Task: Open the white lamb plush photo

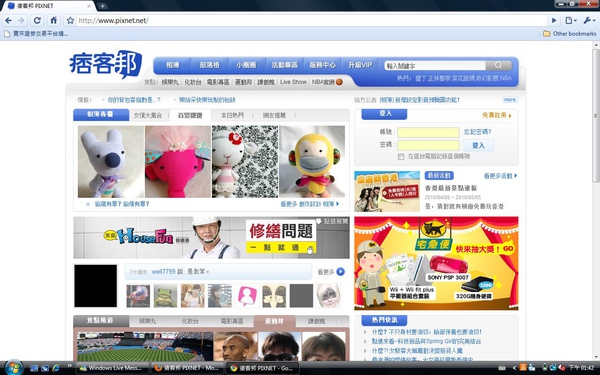Action: coord(245,161)
